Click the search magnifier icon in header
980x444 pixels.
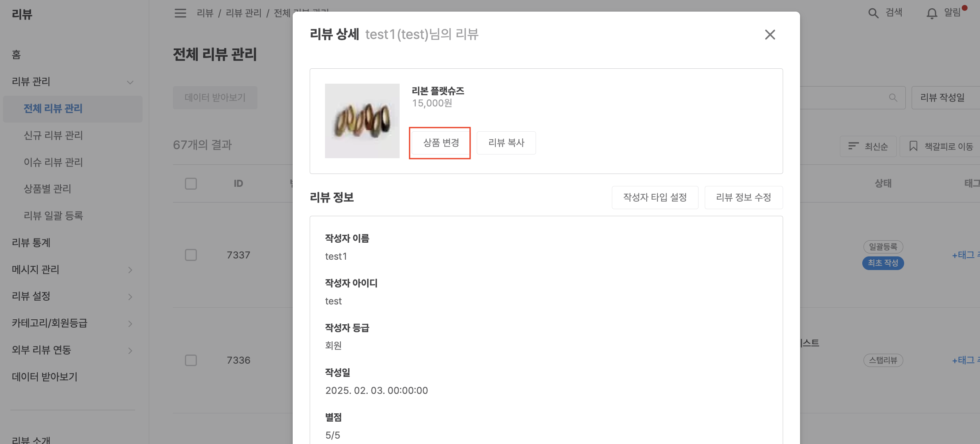tap(873, 13)
